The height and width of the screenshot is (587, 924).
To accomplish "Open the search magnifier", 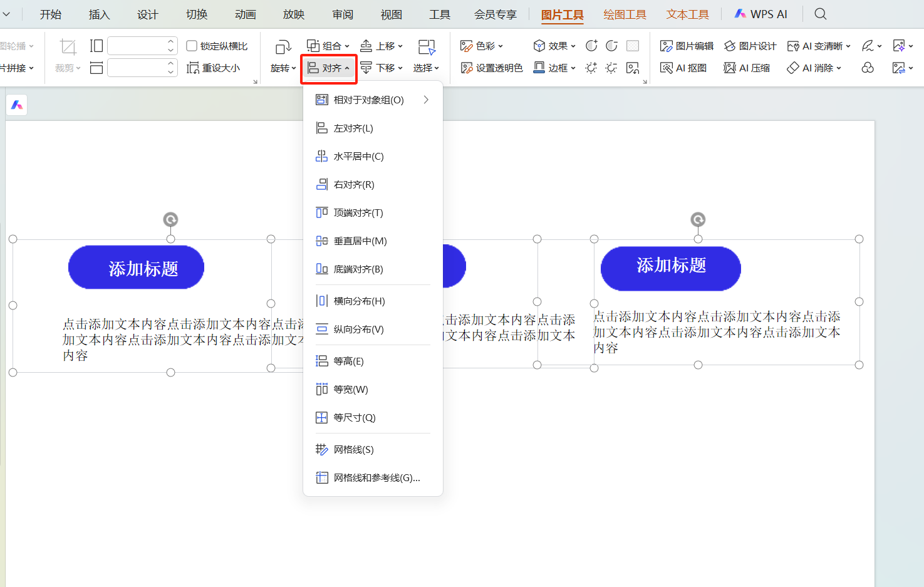I will (x=821, y=13).
